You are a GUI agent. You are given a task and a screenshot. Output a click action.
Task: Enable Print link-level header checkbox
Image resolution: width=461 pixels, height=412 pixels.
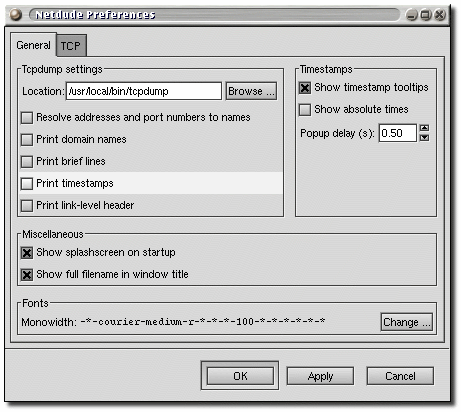pyautogui.click(x=27, y=206)
